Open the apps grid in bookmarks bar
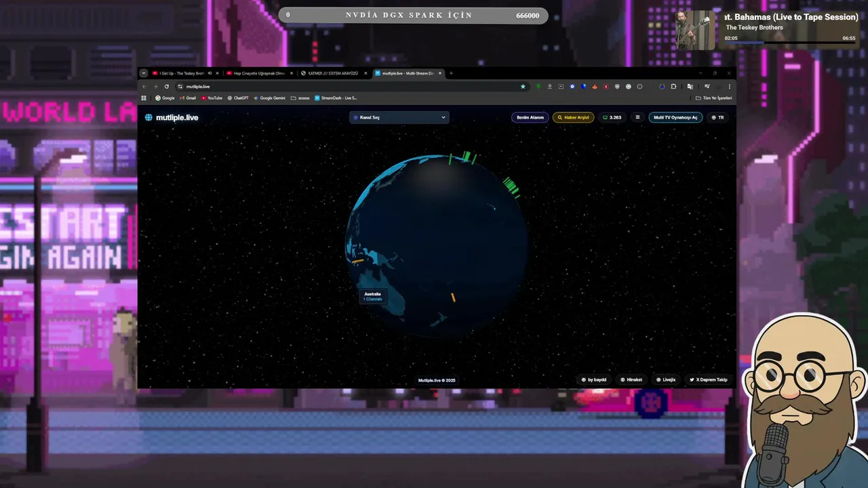868x488 pixels. pos(144,98)
